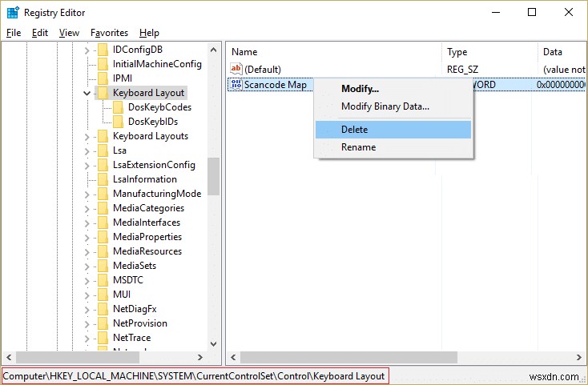588x385 pixels.
Task: Expand the MediaCategories key
Action: point(87,209)
